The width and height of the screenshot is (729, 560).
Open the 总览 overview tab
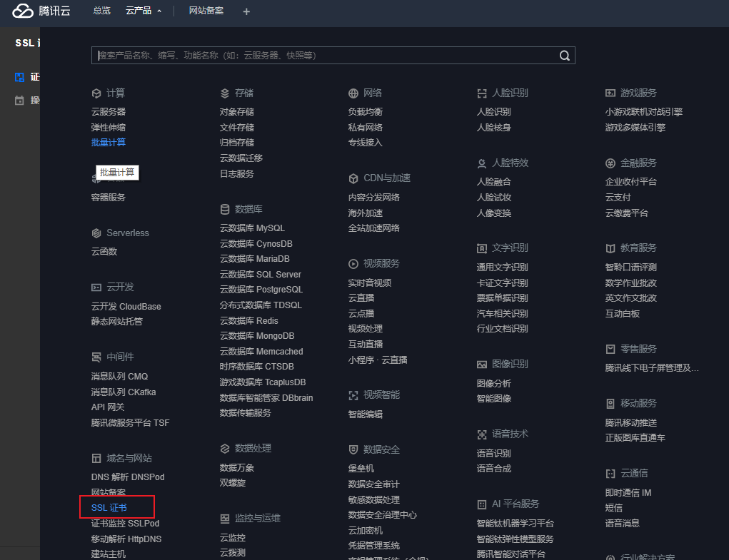tap(102, 11)
